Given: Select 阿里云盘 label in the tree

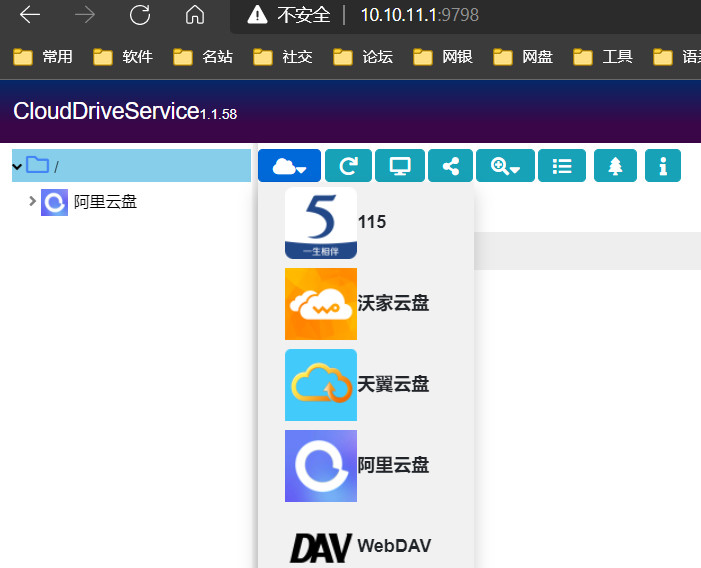Looking at the screenshot, I should [105, 202].
